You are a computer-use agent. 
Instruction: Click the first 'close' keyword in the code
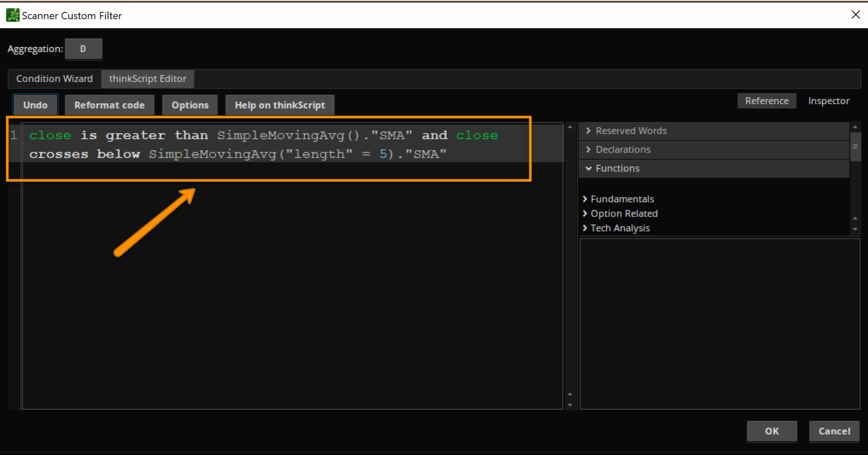coord(50,136)
